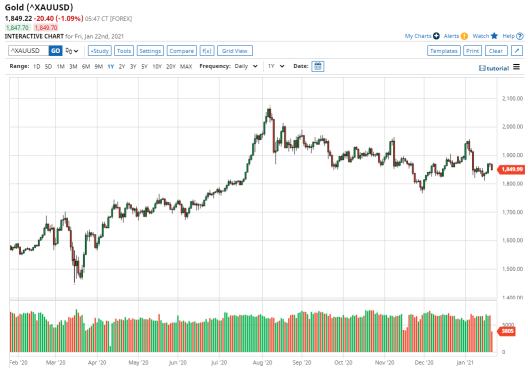Viewport: 528px width, 370px height.
Task: Open the Templates menu
Action: 444,51
